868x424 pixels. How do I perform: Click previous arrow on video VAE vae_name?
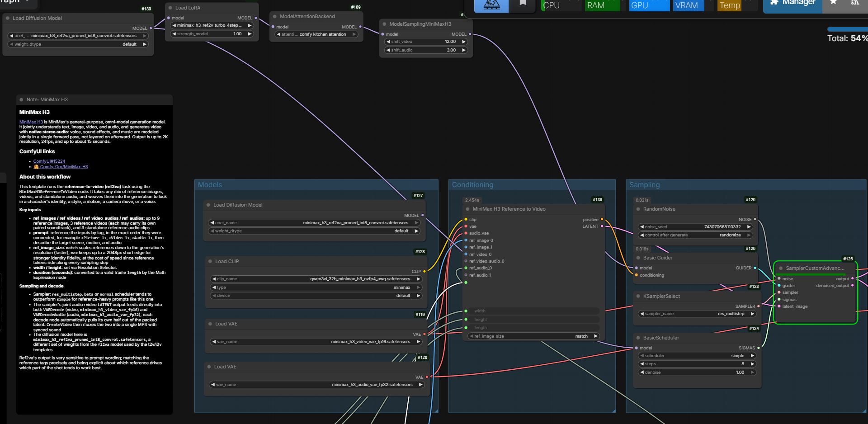[x=214, y=342]
